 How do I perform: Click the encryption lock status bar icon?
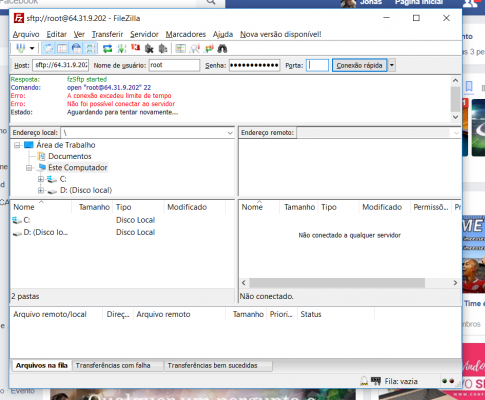364,381
